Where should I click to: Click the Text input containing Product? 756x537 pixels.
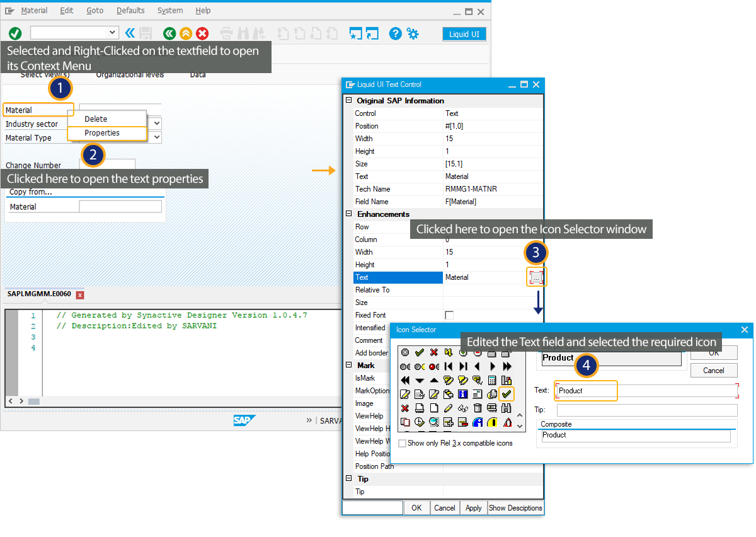647,391
